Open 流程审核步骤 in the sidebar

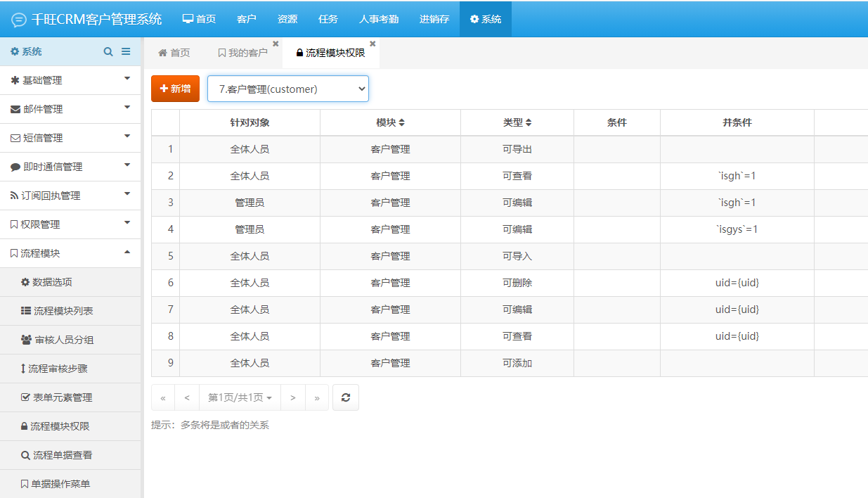click(70, 369)
